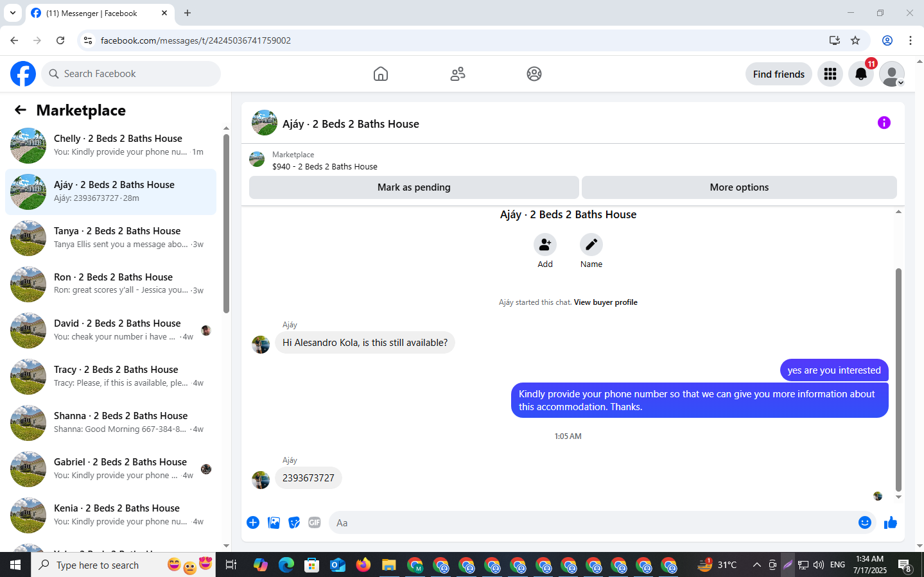Viewport: 924px width, 577px height.
Task: Open Tanya 2 Beds 2 Baths conversation
Action: [x=110, y=238]
